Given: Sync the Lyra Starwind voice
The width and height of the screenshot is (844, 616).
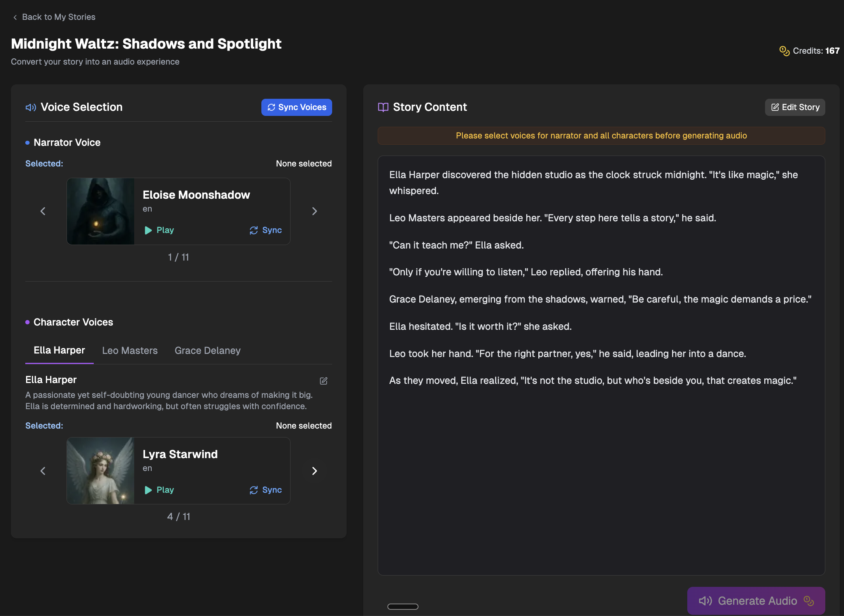Looking at the screenshot, I should pos(266,490).
